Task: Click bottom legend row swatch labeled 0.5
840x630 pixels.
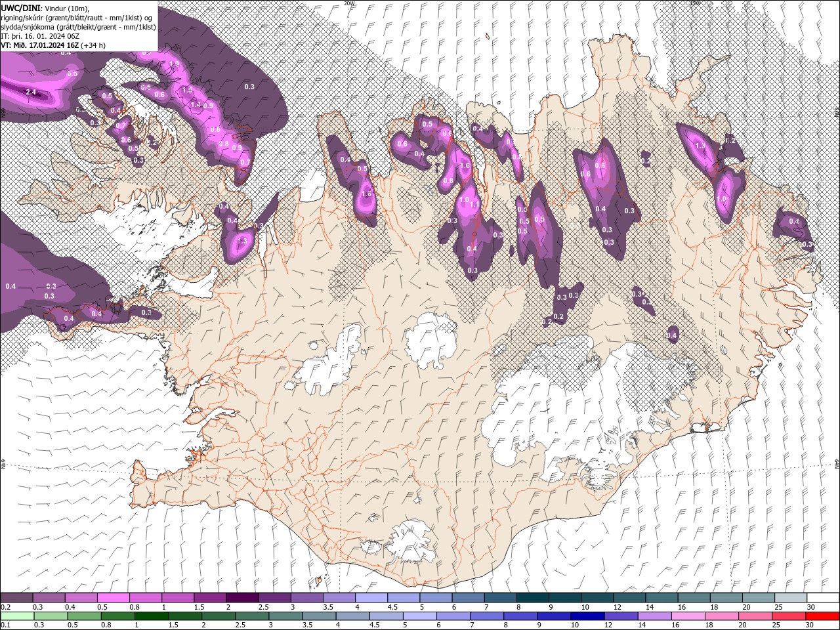Action: (84, 616)
